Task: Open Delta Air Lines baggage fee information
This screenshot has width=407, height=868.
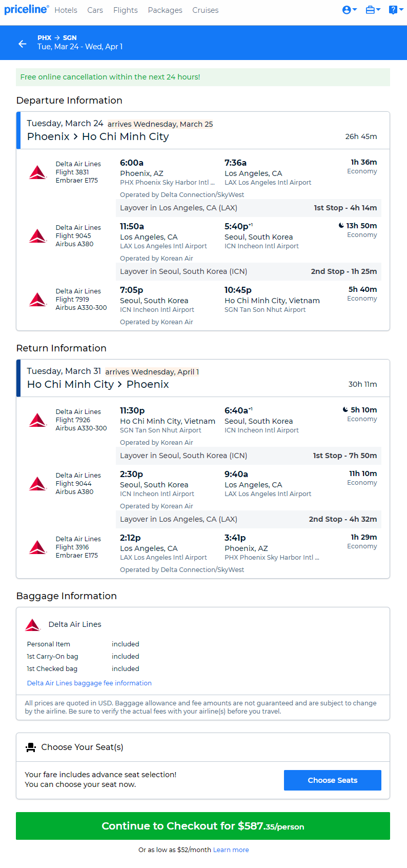Action: [89, 683]
